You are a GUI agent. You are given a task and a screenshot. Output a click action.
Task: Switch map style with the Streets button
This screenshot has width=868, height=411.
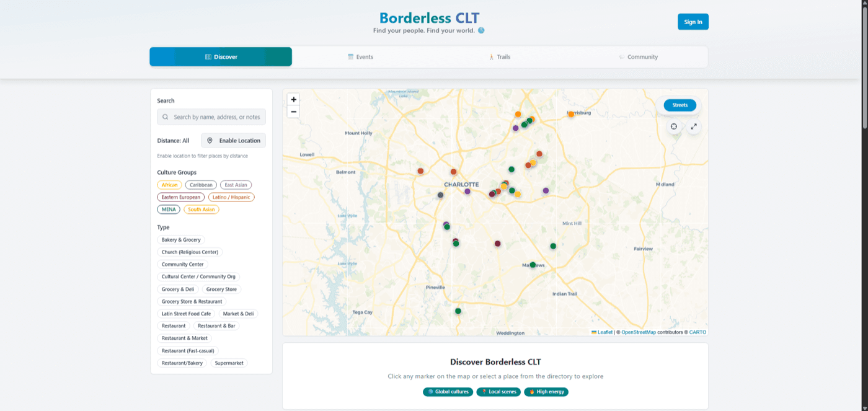(680, 105)
